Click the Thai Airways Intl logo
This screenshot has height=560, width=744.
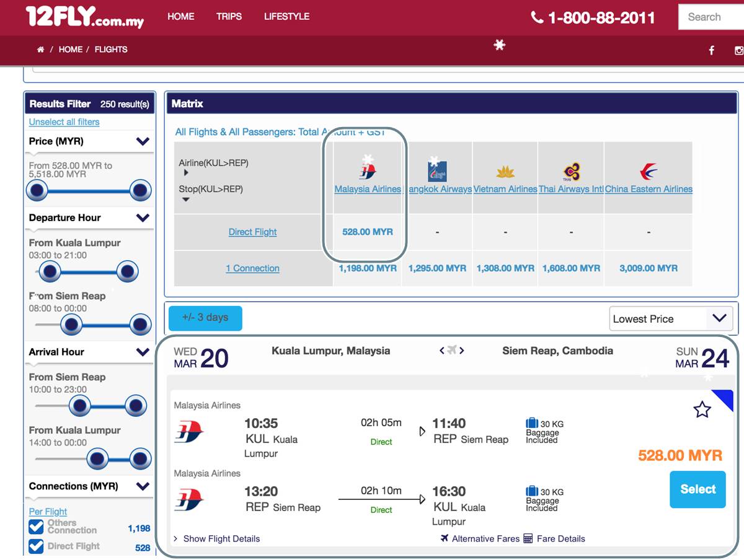(x=571, y=172)
